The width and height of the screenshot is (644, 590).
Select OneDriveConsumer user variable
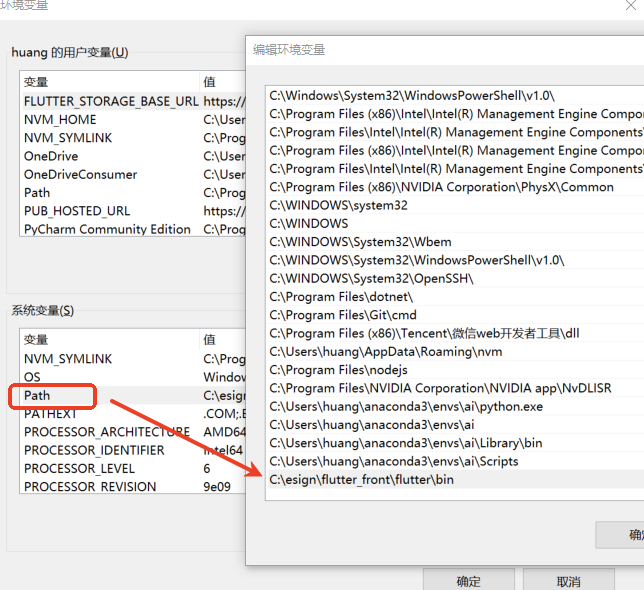click(133, 174)
